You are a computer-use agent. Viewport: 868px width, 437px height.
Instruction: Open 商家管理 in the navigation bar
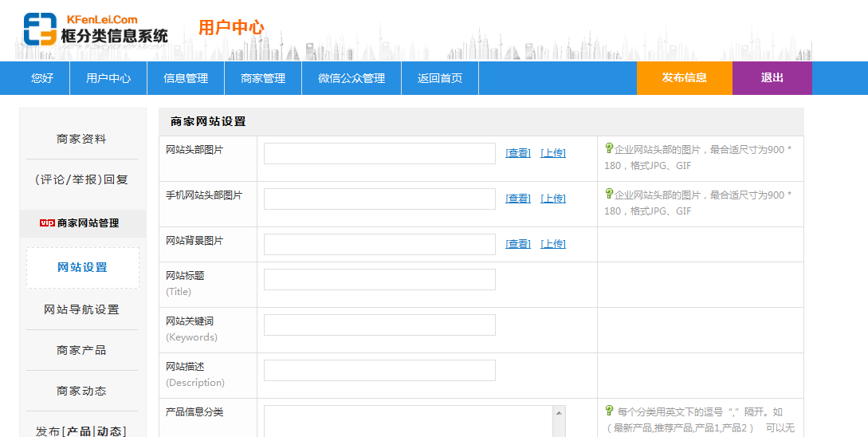pyautogui.click(x=263, y=78)
